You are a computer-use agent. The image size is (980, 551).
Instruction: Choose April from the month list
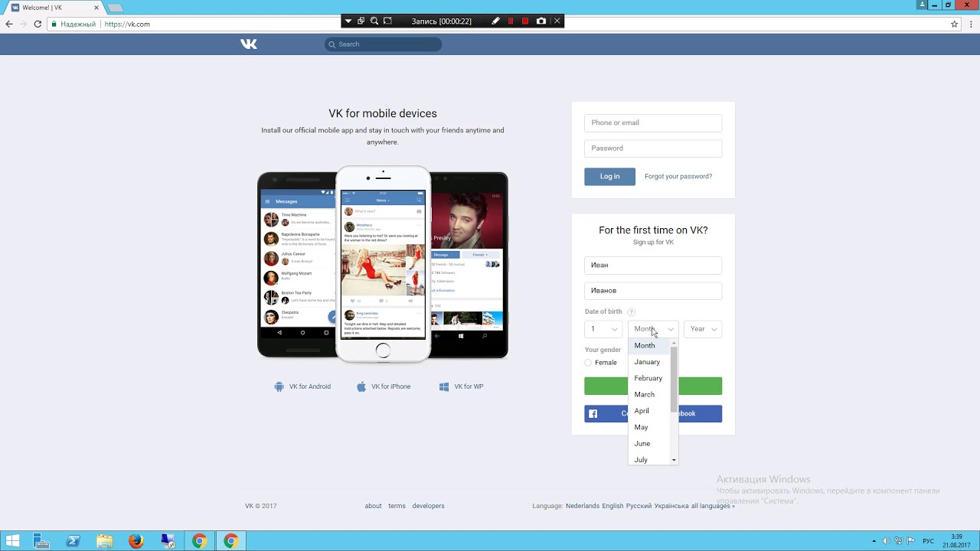click(649, 411)
